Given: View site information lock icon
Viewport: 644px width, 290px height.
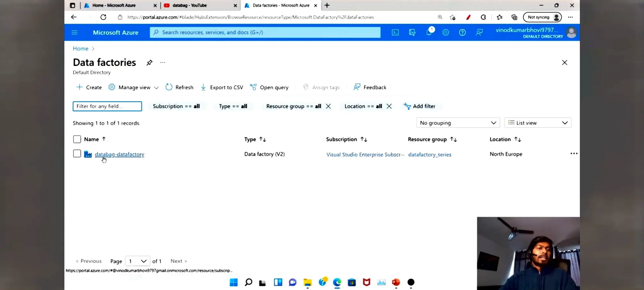Looking at the screenshot, I should pyautogui.click(x=120, y=17).
